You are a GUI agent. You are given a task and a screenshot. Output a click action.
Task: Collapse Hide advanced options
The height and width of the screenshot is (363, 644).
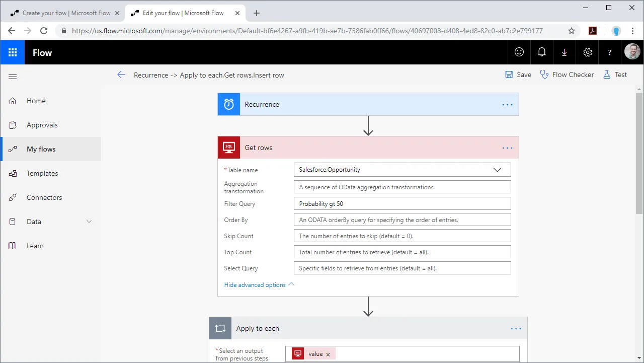255,284
